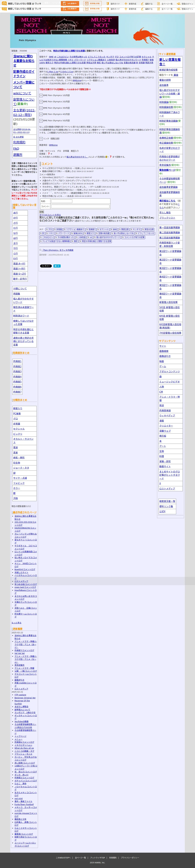Open the 英語 A〜I行 index page
This screenshot has height=868, width=195.
pyautogui.click(x=19, y=264)
